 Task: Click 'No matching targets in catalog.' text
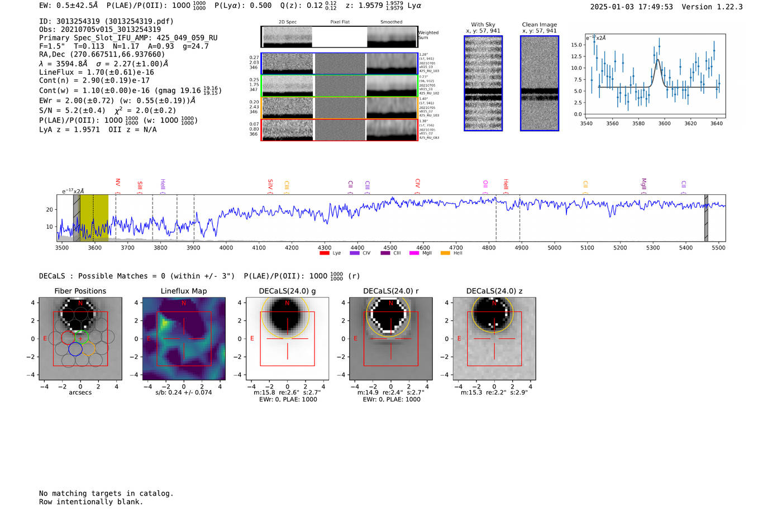click(106, 493)
